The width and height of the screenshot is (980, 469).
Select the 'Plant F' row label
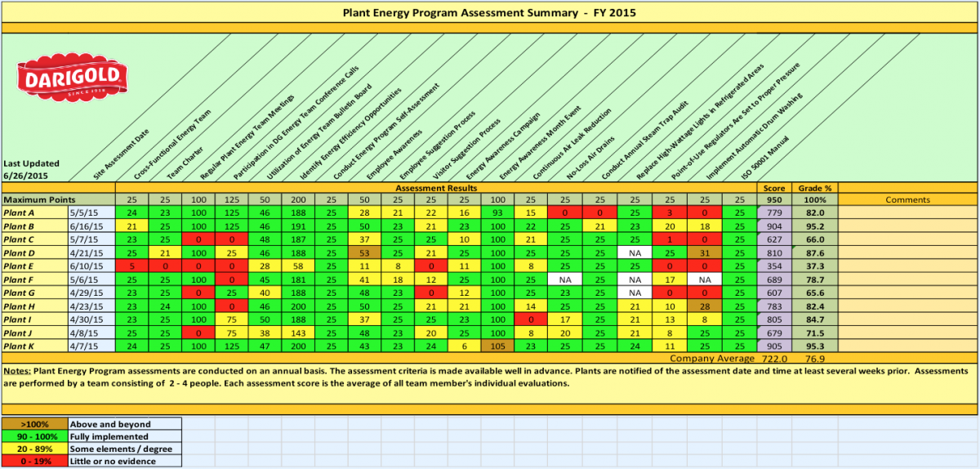point(33,279)
